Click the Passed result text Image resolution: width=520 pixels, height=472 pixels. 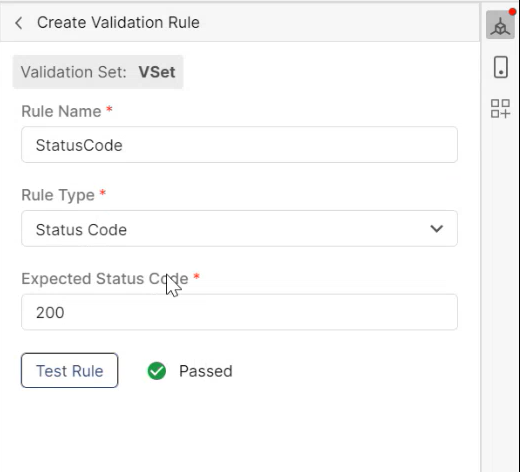pos(206,371)
